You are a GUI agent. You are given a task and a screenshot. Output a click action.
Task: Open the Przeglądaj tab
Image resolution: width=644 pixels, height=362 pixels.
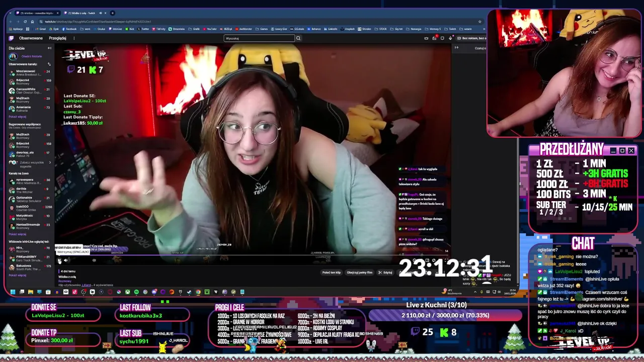point(57,38)
